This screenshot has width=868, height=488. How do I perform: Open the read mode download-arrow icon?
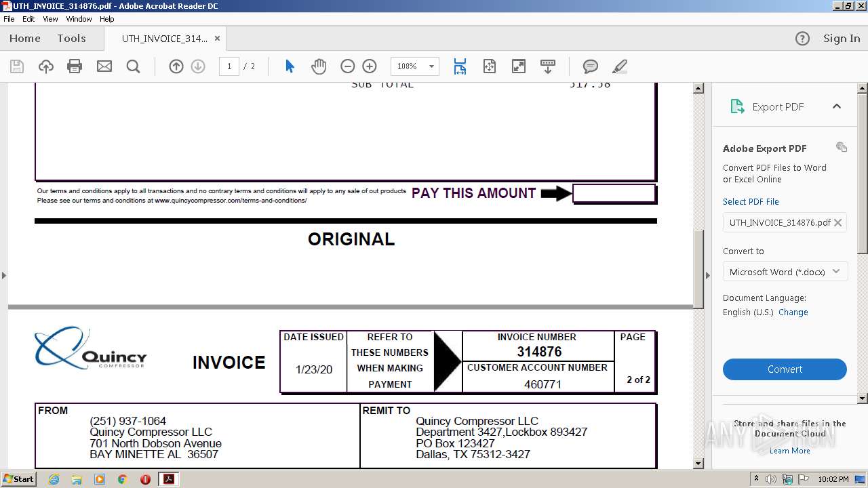click(548, 66)
